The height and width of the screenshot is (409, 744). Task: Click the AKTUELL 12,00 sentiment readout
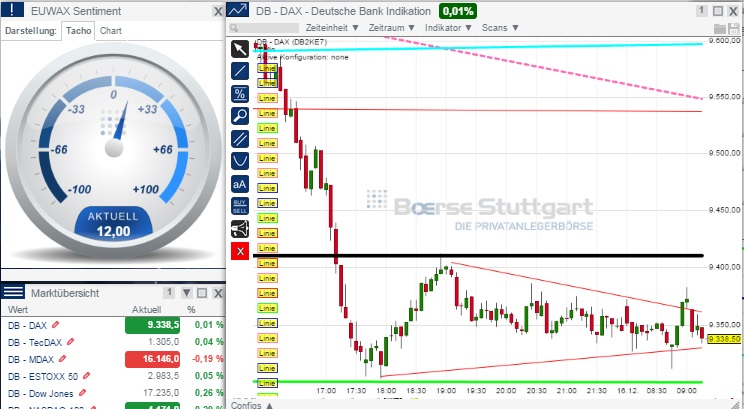coord(113,223)
